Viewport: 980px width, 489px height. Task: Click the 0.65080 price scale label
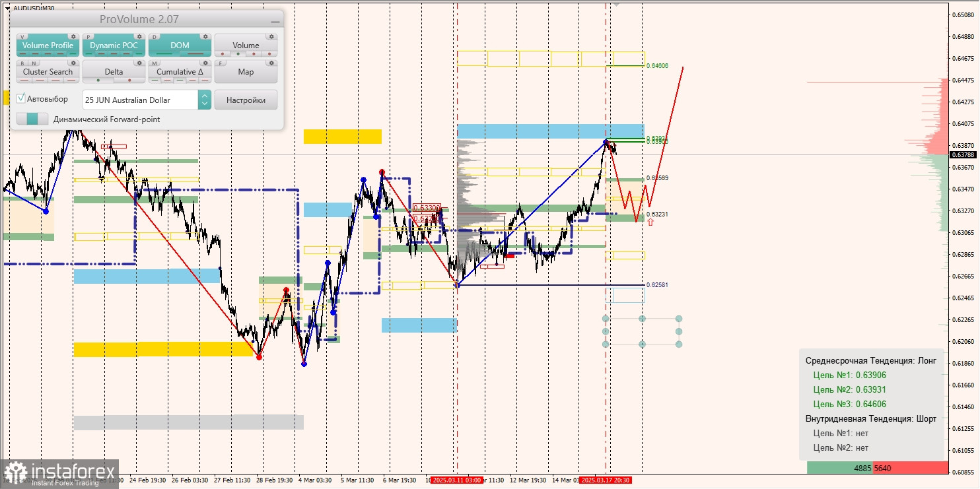(963, 15)
